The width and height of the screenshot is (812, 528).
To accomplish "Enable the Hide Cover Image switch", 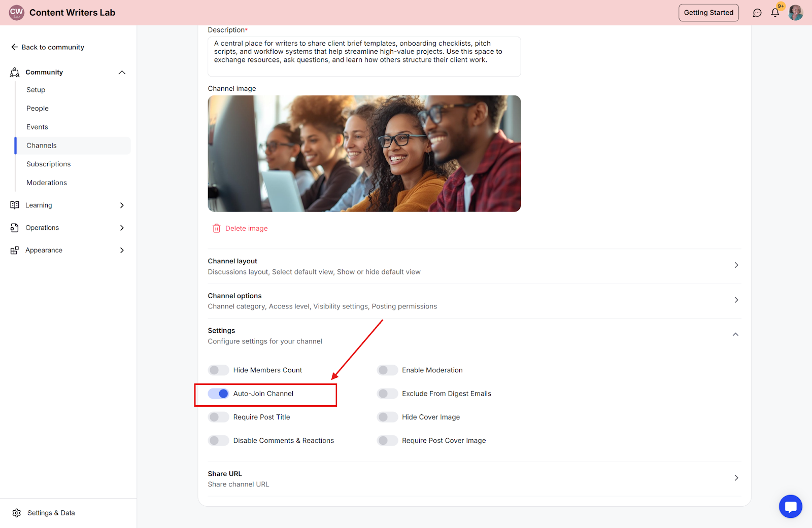I will [x=387, y=417].
